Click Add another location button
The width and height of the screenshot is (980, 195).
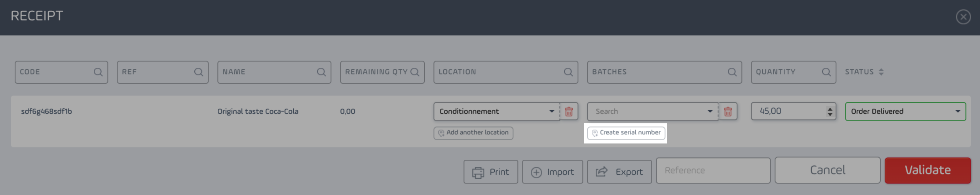tap(473, 133)
